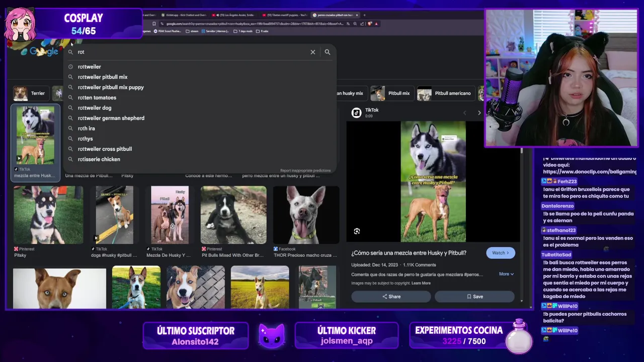
Task: Expand description with 'More' chevron
Action: click(506, 274)
